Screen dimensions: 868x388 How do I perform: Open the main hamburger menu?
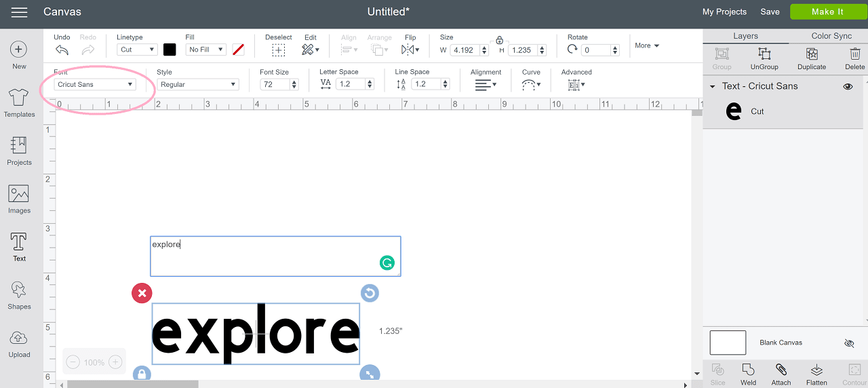tap(19, 12)
